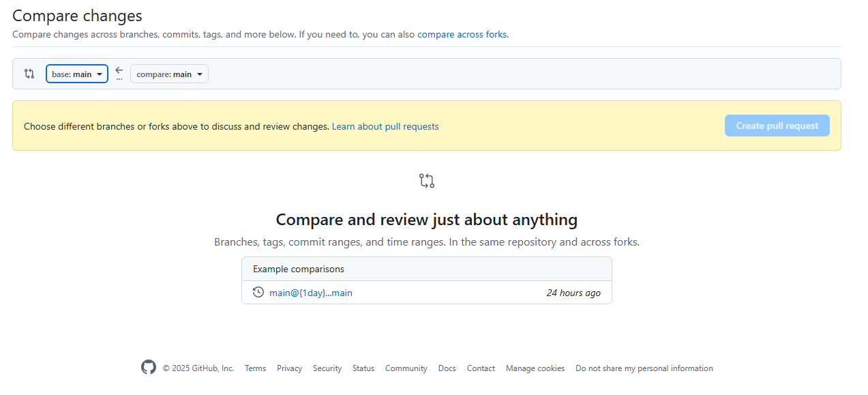
Task: Open the compare: main branch dropdown
Action: coord(168,74)
